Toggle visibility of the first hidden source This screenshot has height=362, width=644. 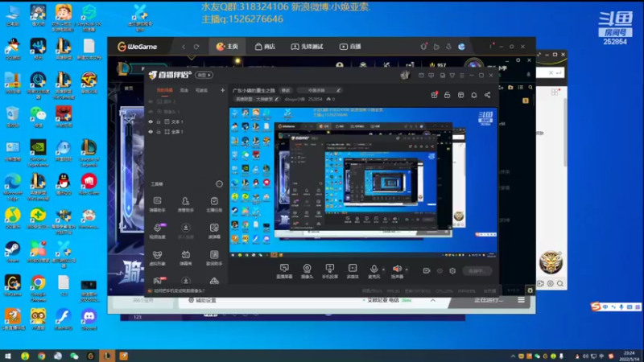coord(151,101)
